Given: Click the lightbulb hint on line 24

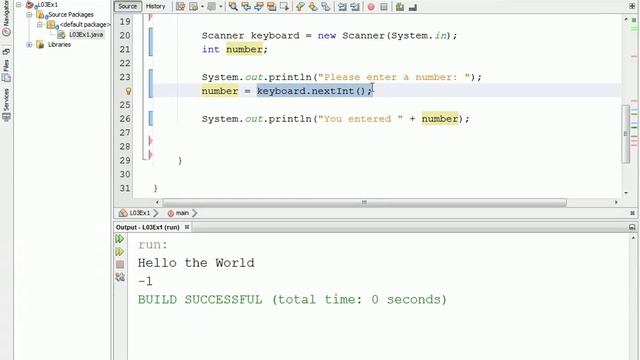Looking at the screenshot, I should (128, 91).
